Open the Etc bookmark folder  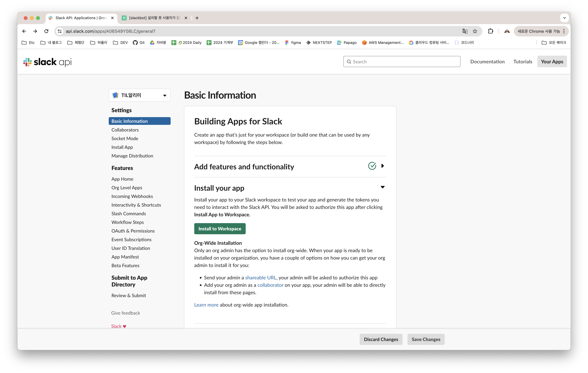click(28, 42)
